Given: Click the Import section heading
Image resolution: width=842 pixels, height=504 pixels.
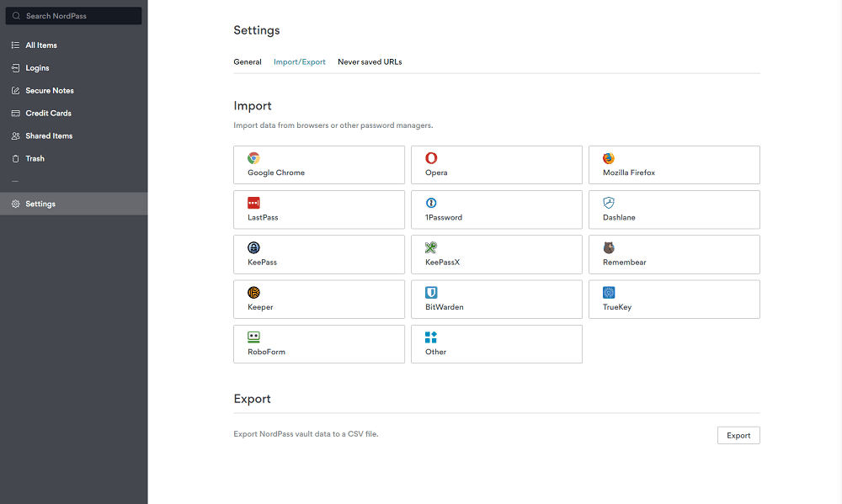Looking at the screenshot, I should click(253, 106).
